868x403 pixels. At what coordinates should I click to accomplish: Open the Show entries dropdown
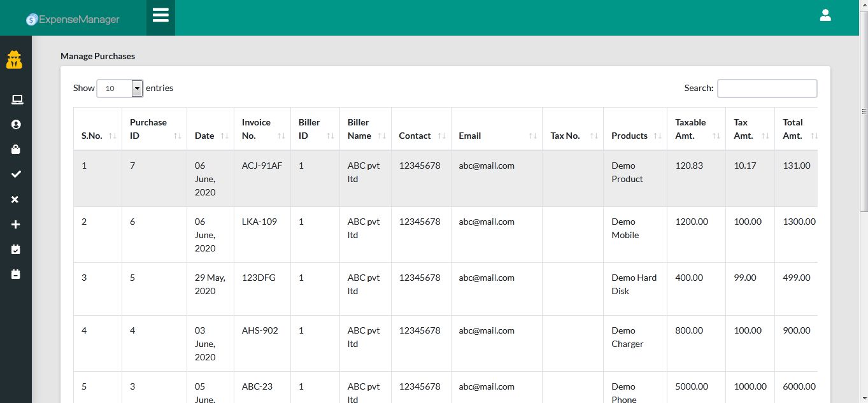pos(120,88)
